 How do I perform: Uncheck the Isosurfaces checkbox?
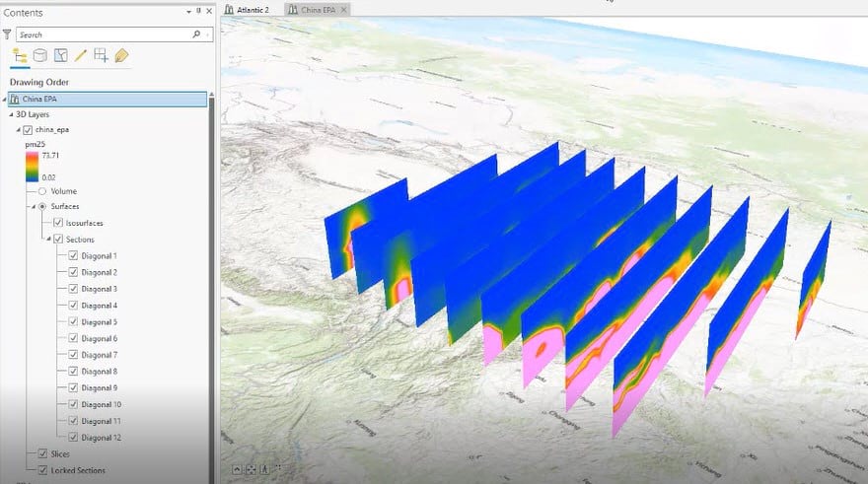coord(58,223)
